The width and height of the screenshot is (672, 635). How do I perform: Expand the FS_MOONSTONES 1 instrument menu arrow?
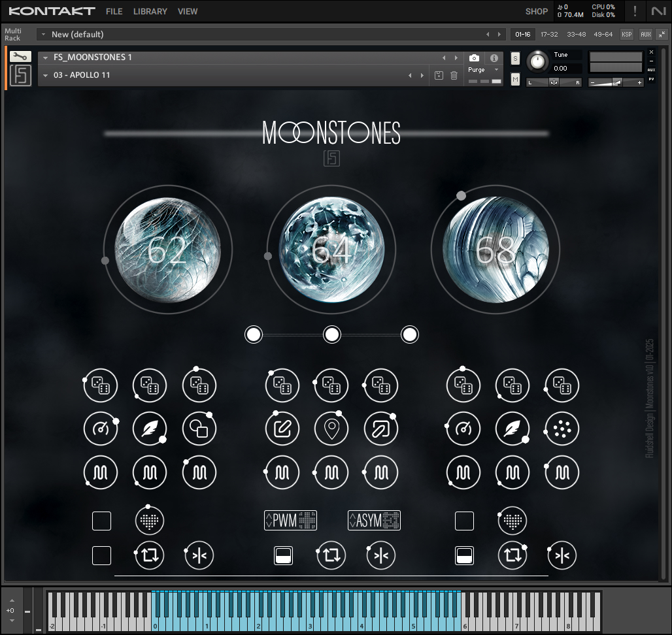(45, 57)
